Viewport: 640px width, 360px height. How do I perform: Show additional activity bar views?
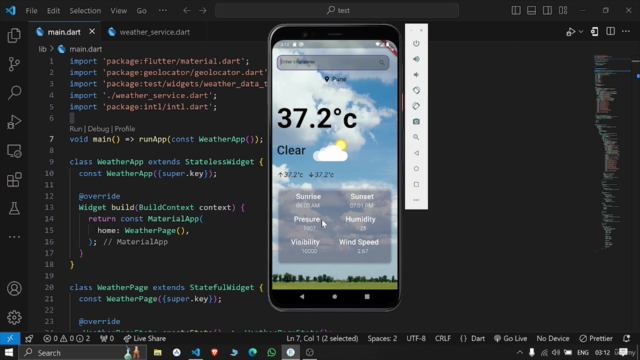tap(14, 237)
